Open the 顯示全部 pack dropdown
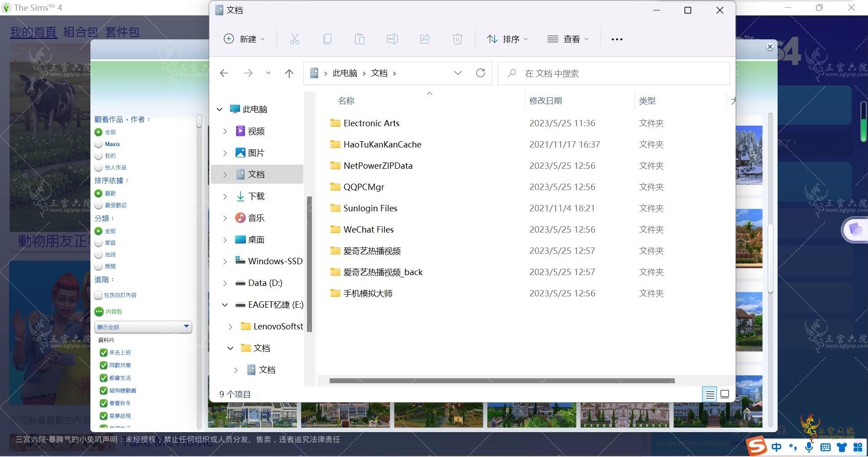This screenshot has height=457, width=868. click(x=143, y=327)
